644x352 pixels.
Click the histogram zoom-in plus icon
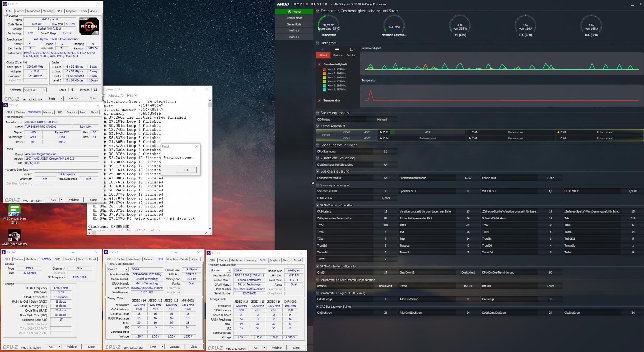(x=322, y=49)
